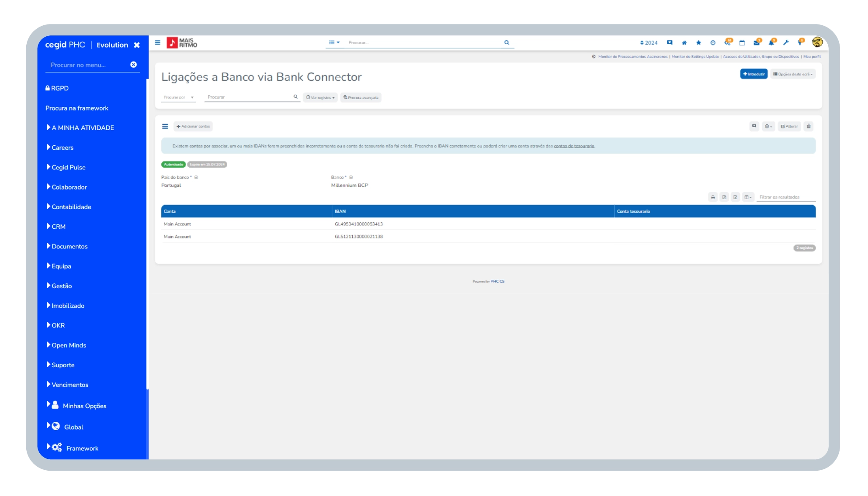Expand the Gestão menu section
This screenshot has width=868, height=496.
pos(59,286)
